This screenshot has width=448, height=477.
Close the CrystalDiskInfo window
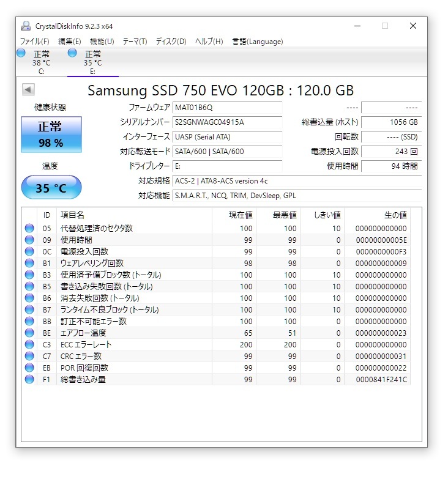413,26
